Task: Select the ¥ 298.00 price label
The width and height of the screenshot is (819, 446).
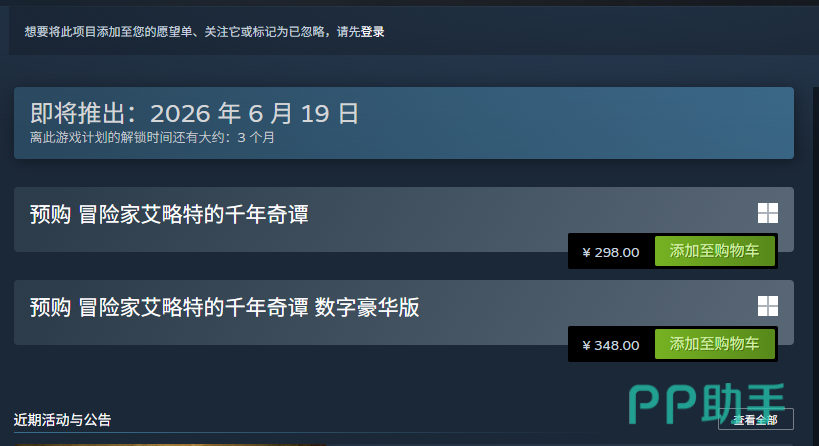Action: coord(611,252)
